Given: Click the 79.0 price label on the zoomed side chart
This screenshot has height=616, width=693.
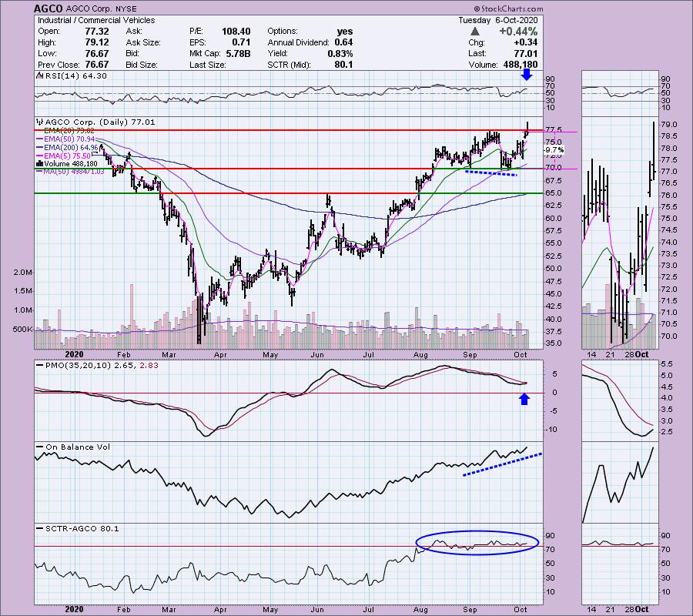Looking at the screenshot, I should click(x=668, y=125).
